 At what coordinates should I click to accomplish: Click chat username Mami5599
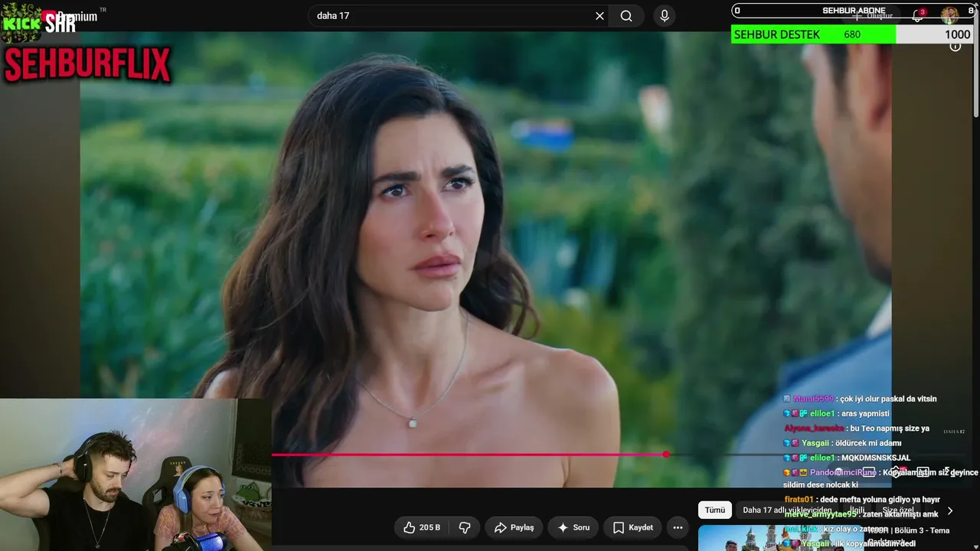[813, 399]
